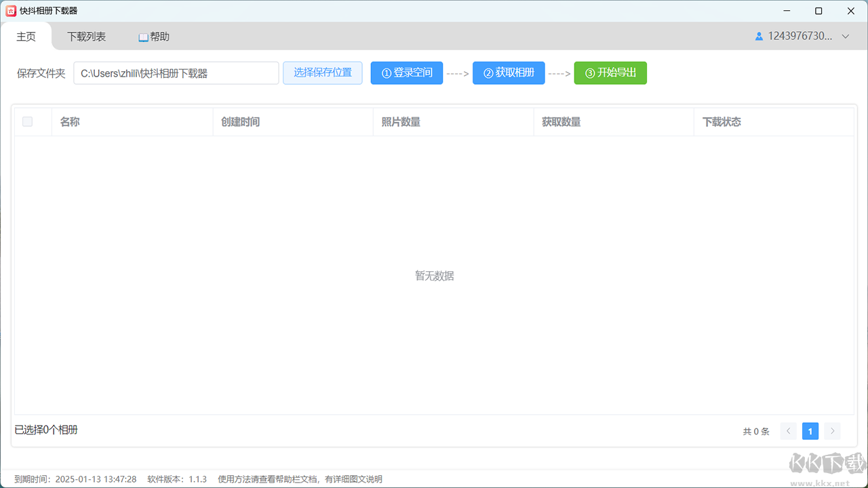The width and height of the screenshot is (868, 488).
Task: Click the 创建时间 column header
Action: [239, 121]
